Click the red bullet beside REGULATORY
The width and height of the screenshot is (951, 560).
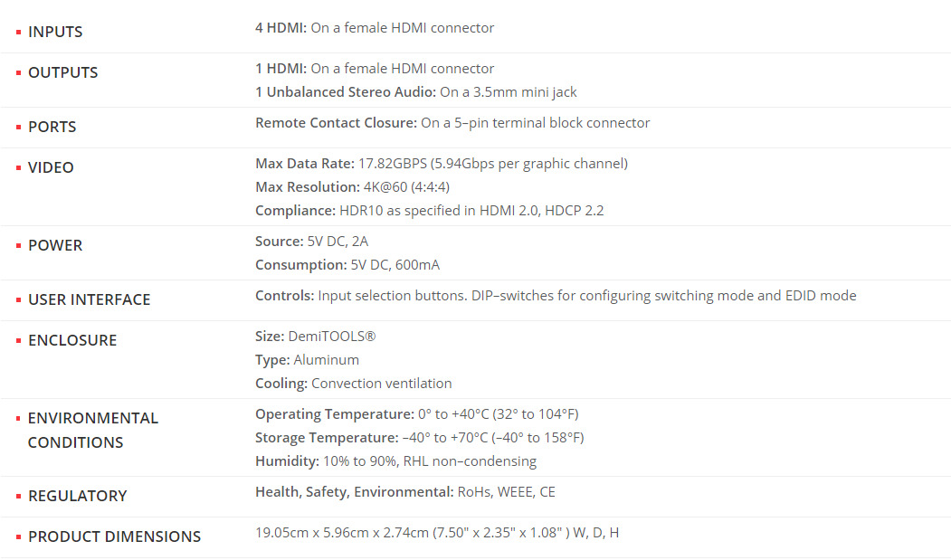coord(18,497)
